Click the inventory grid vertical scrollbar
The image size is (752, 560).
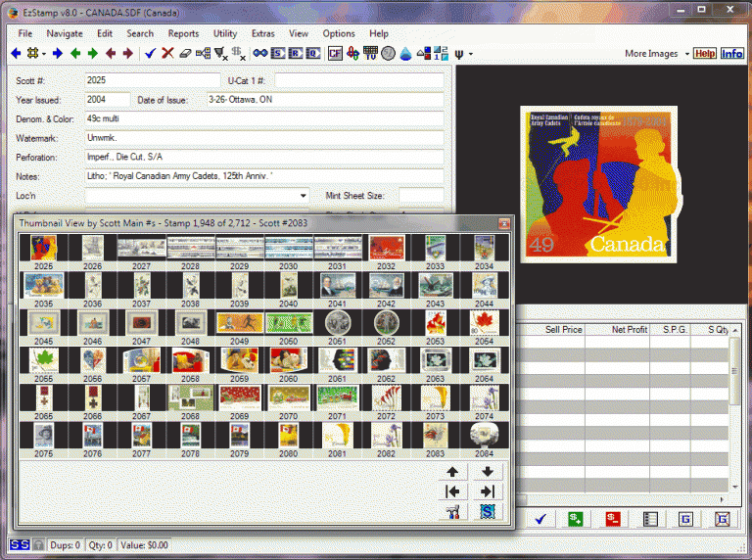(x=734, y=408)
